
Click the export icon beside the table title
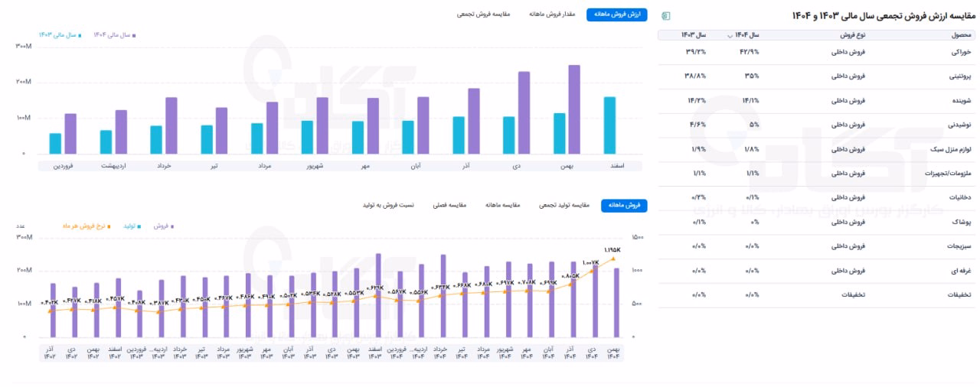tap(666, 15)
